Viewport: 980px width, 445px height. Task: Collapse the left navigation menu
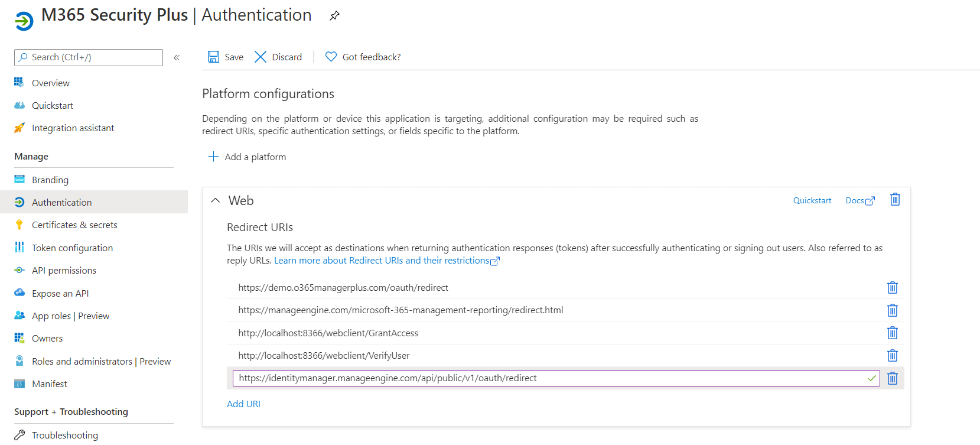(177, 57)
